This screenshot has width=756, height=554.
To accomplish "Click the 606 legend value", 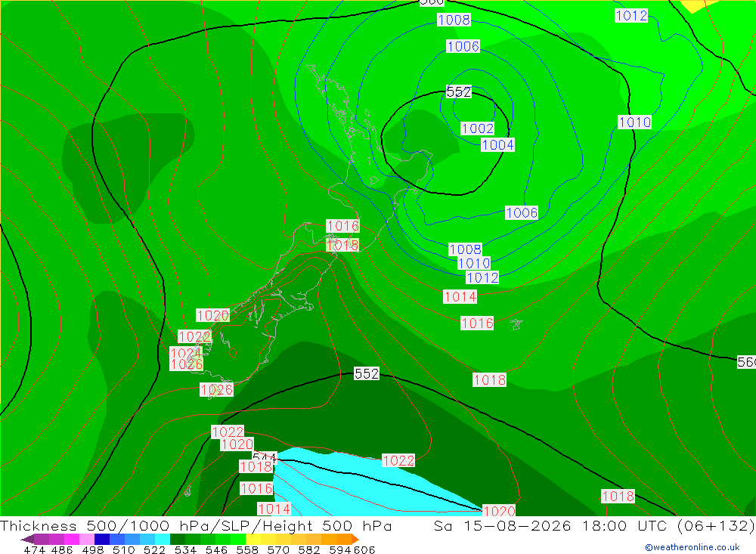I will pos(364,549).
